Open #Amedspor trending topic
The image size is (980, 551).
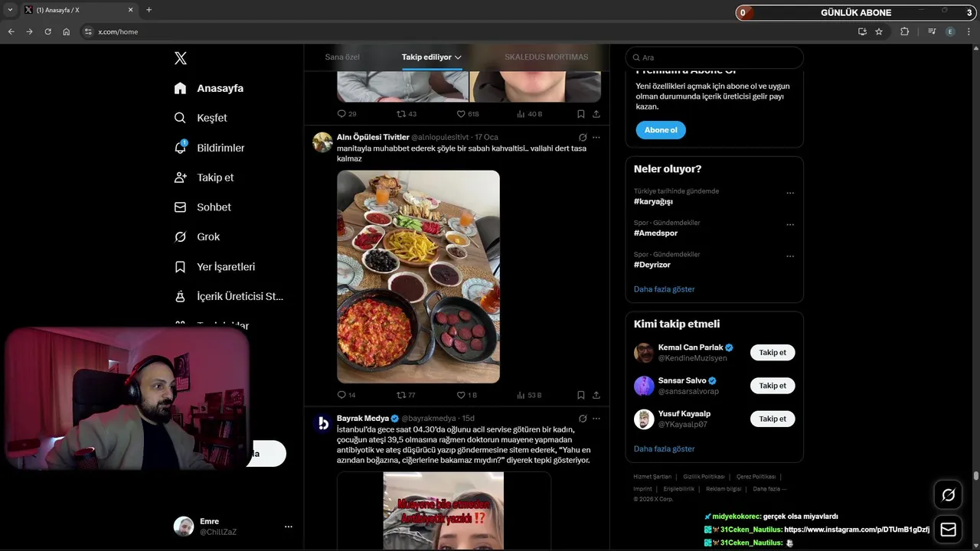[655, 233]
